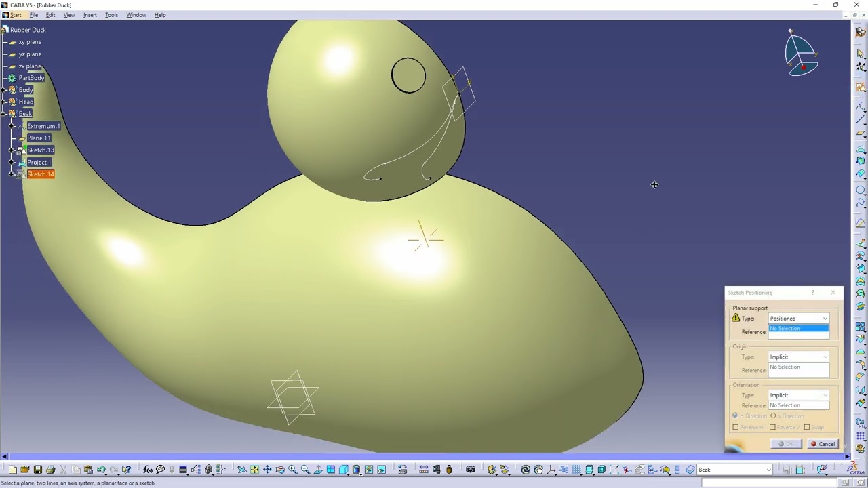Click the Save floppy disk icon

(x=37, y=470)
